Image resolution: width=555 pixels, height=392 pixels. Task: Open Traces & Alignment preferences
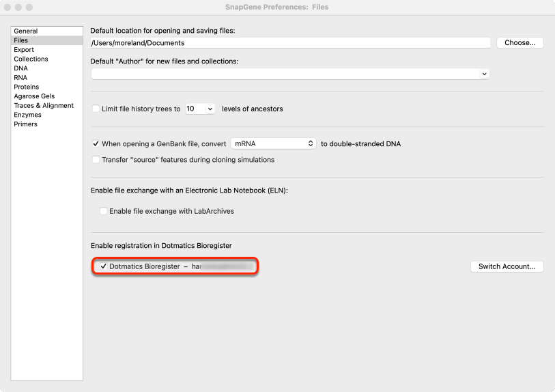click(x=44, y=106)
